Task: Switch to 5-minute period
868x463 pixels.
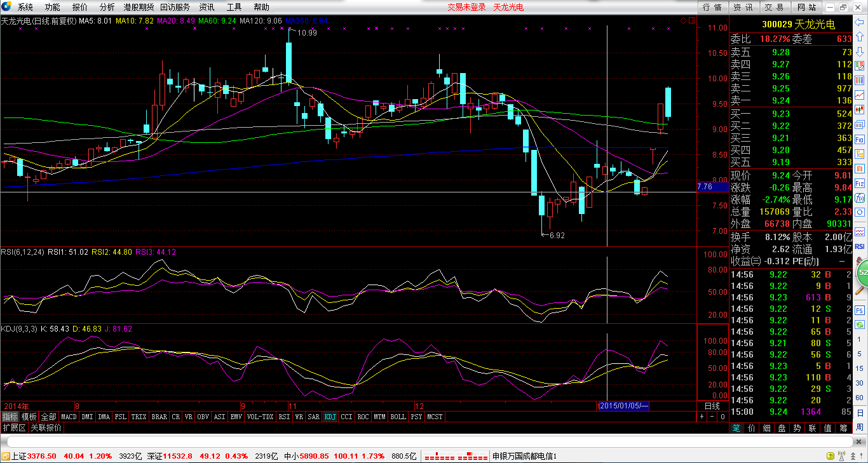Action: [859, 353]
